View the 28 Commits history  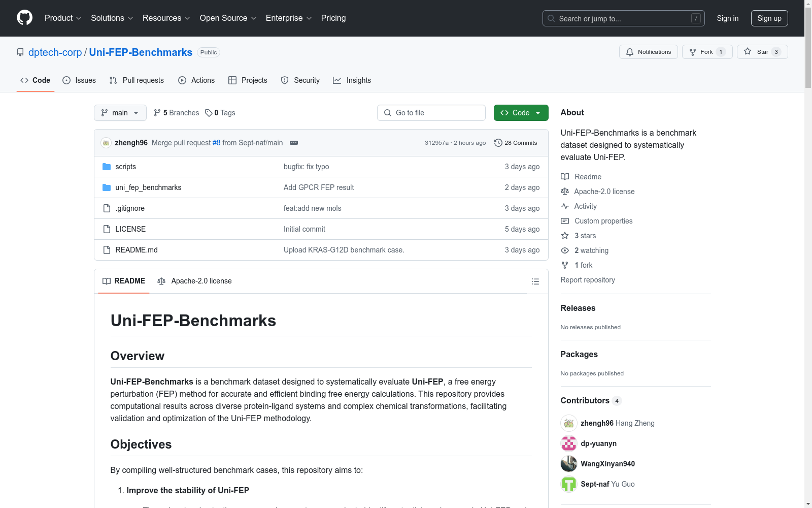point(516,143)
